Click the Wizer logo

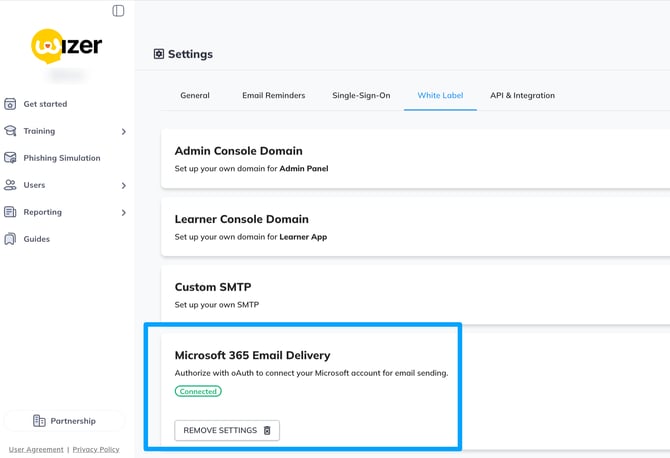pos(66,46)
